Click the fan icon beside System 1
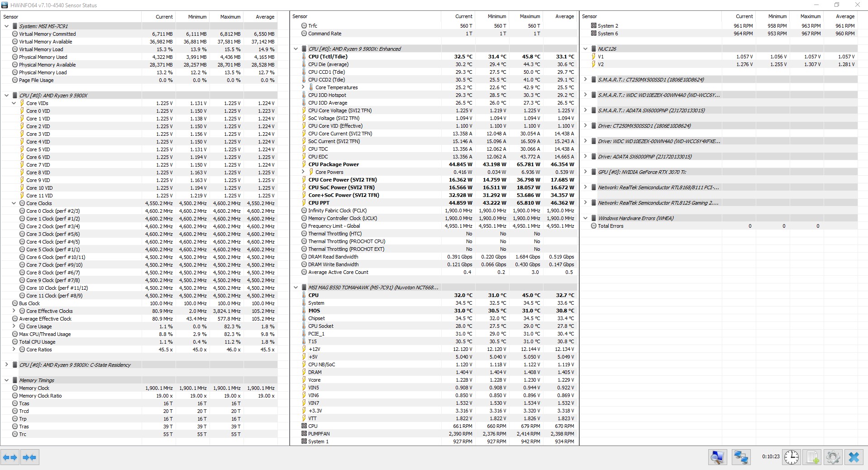 (x=304, y=441)
